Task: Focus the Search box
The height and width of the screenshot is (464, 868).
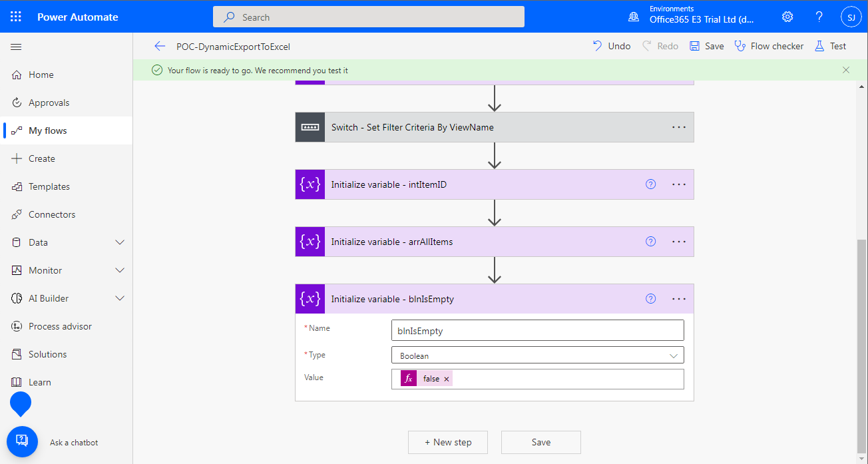Action: click(x=369, y=17)
